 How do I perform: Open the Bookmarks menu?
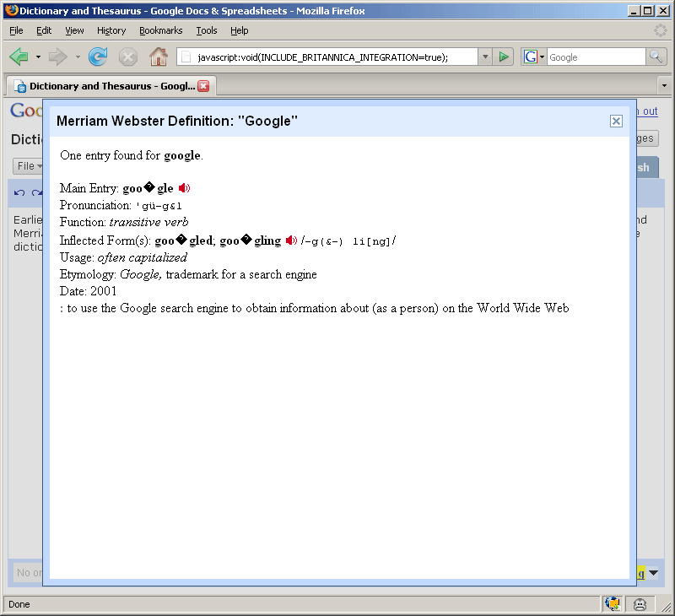click(x=160, y=30)
